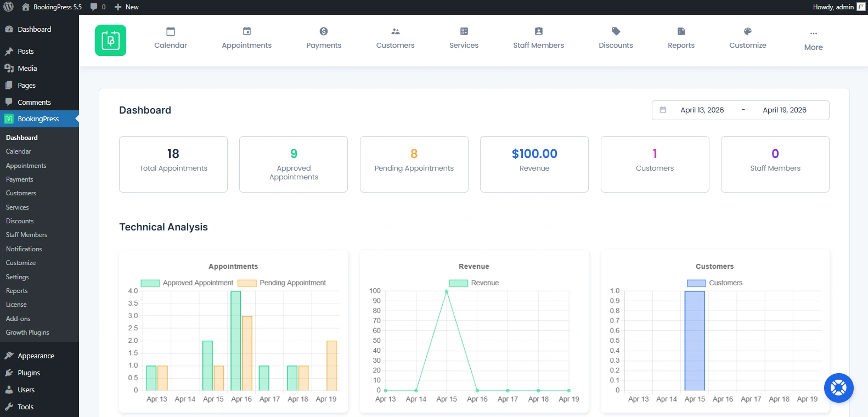Open Calendar from the top navigation

(171, 38)
